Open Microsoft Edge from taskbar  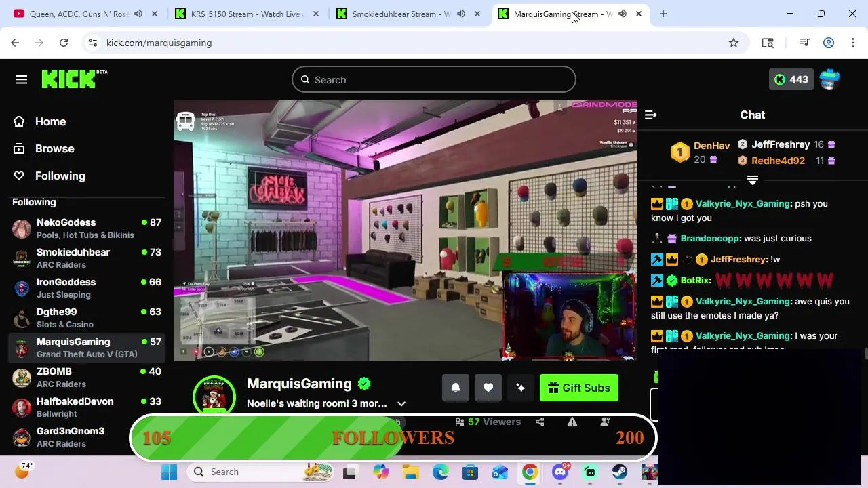pos(441,472)
